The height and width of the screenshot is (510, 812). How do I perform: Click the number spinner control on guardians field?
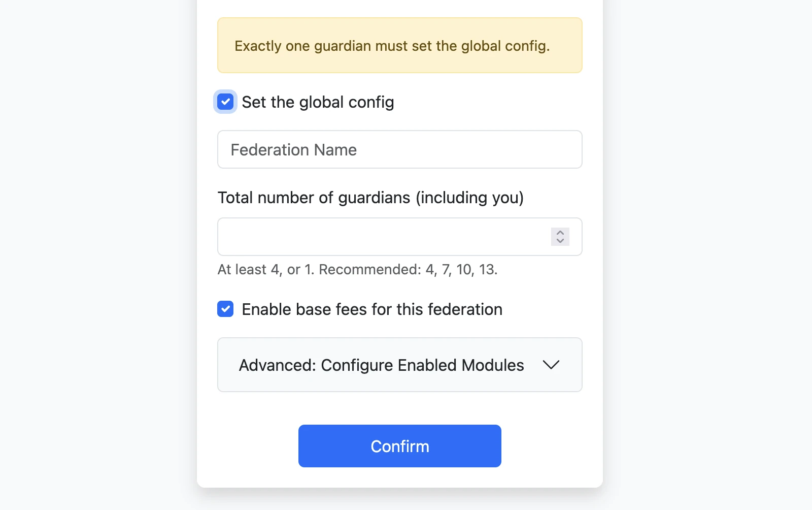(x=560, y=237)
